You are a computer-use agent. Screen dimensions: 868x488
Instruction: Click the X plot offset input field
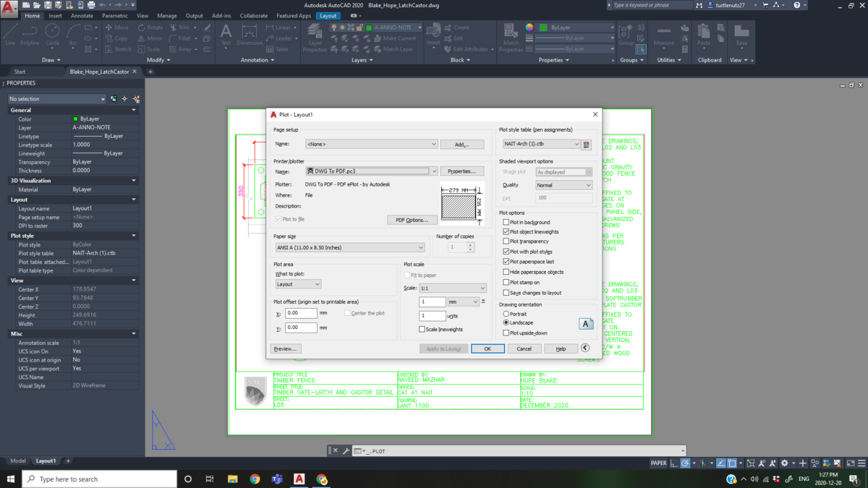[301, 314]
